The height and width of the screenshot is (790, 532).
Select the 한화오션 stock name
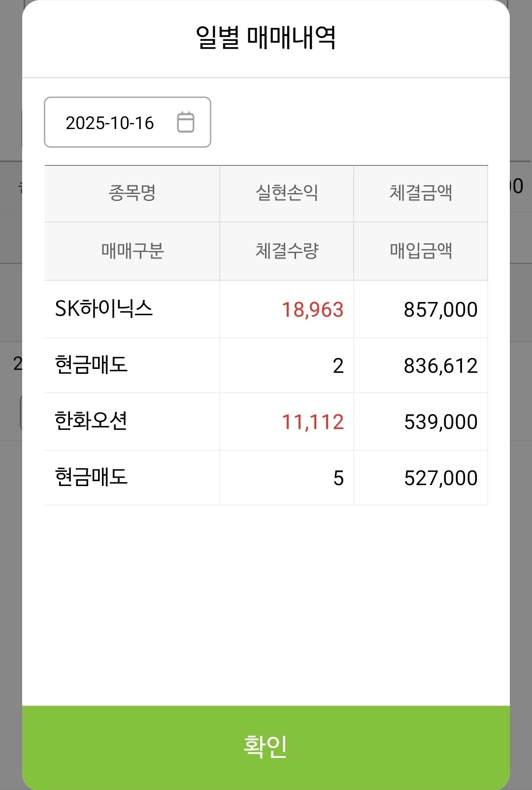click(x=91, y=421)
